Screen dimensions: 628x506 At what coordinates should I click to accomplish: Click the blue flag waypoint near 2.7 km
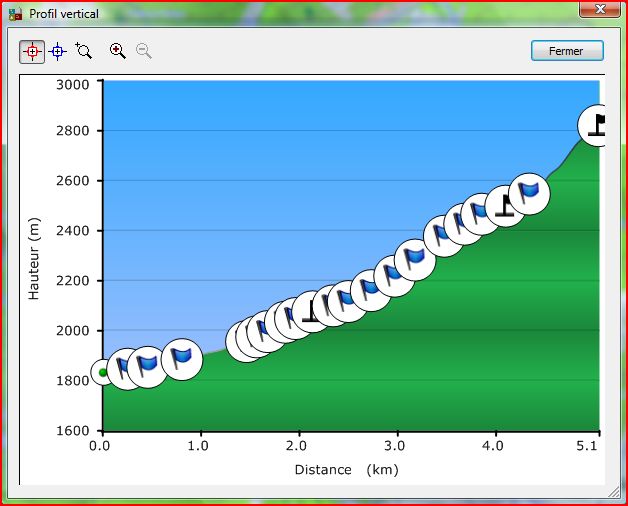coord(371,290)
